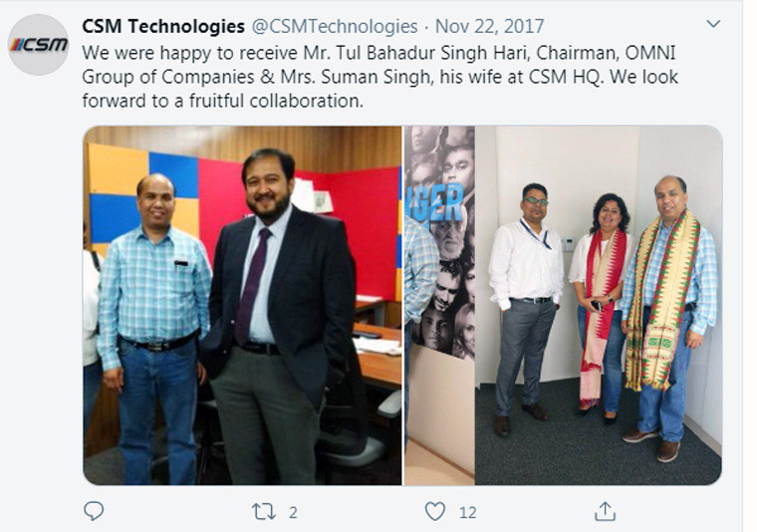757x532 pixels.
Task: Click the tweet line starting 'We were happy'
Action: (x=378, y=53)
